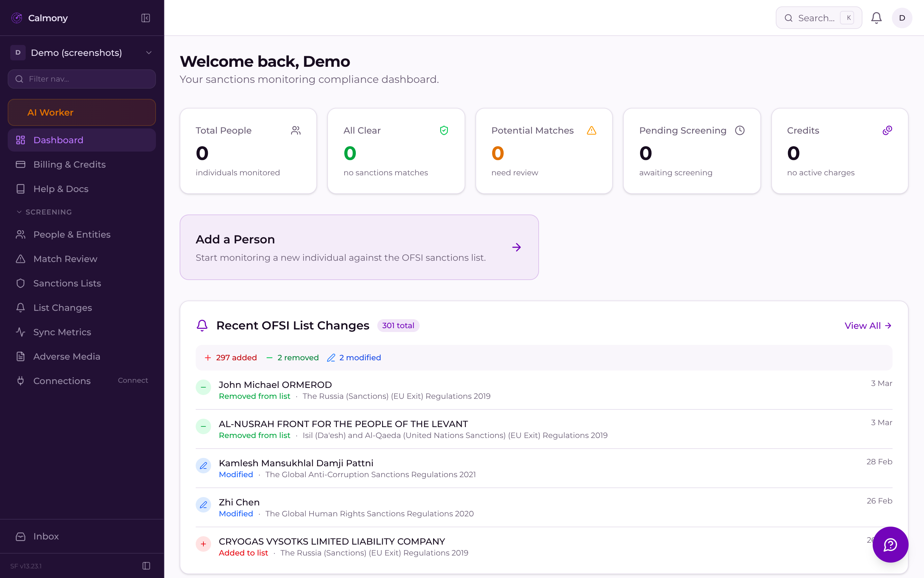
Task: Open the help chat bubble button
Action: 890,544
